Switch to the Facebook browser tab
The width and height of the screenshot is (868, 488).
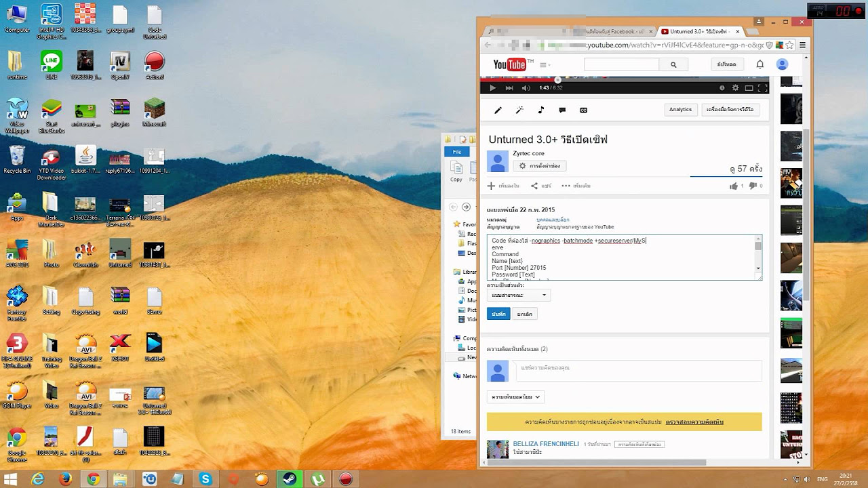(x=568, y=31)
